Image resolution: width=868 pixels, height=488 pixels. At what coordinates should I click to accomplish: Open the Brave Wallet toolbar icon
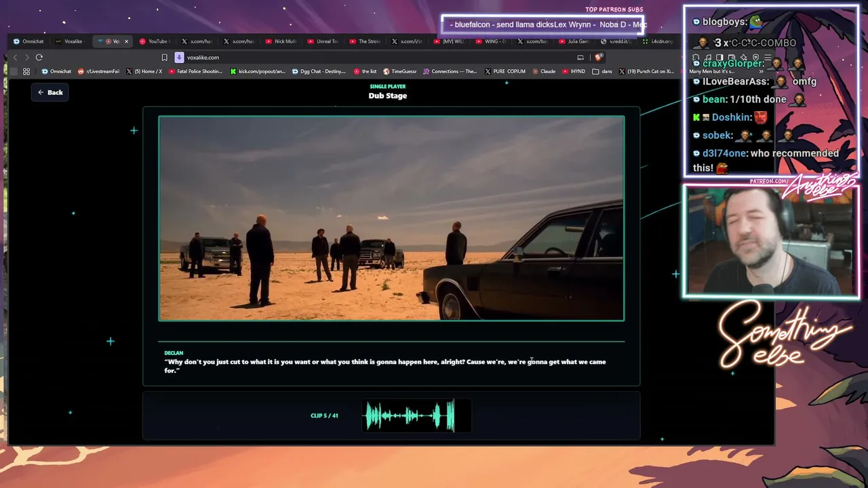tap(732, 58)
